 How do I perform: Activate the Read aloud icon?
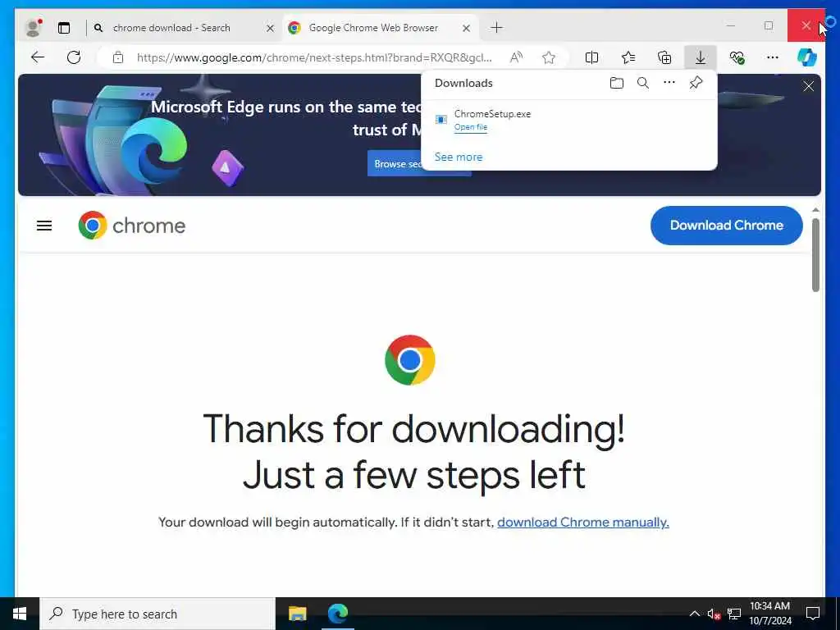coord(516,57)
